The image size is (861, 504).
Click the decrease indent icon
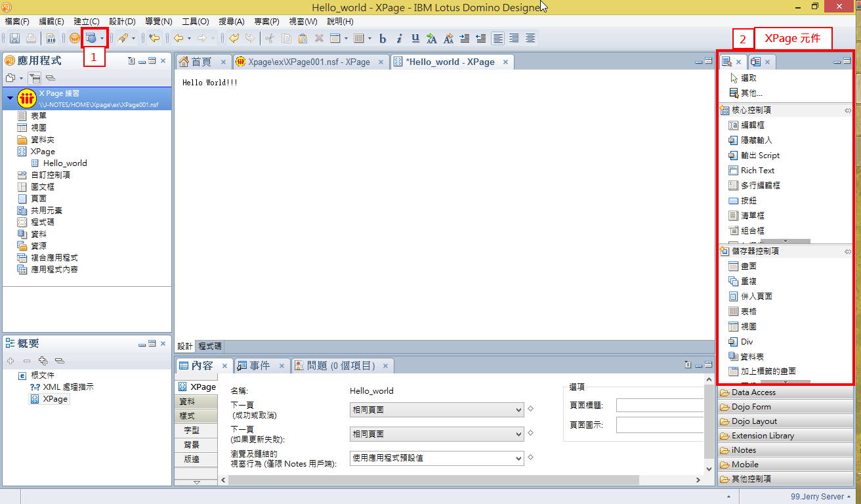pos(481,39)
